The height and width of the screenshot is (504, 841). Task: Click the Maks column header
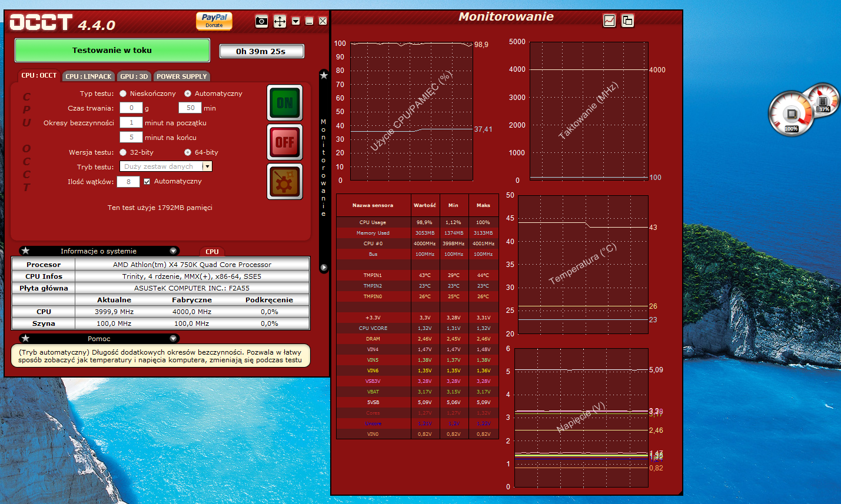483,205
